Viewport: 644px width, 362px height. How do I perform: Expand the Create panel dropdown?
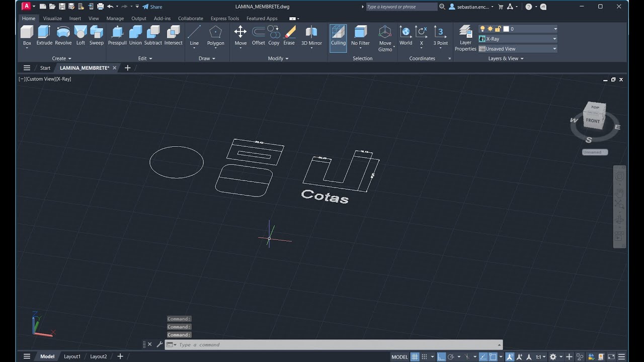[x=62, y=58]
